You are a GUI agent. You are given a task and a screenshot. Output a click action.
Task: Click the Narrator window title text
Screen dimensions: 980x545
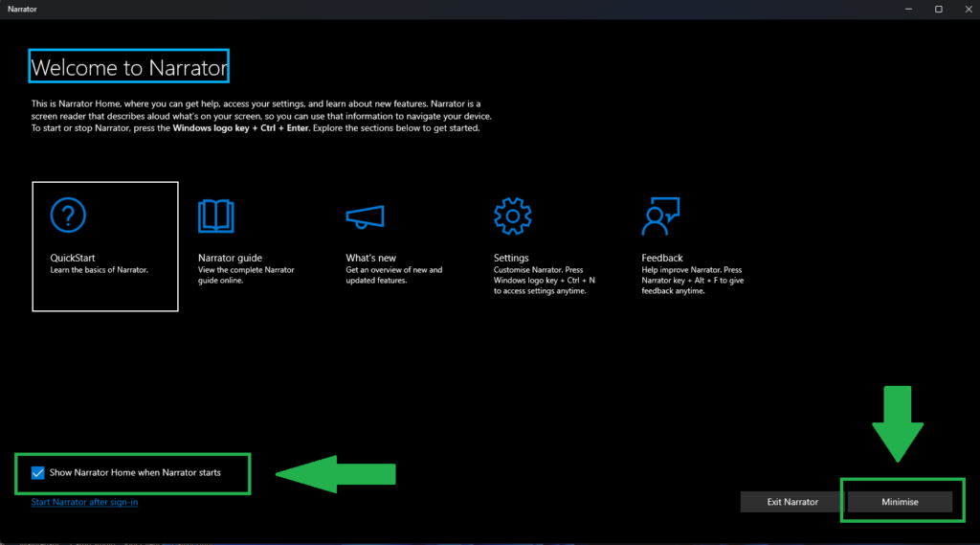pyautogui.click(x=23, y=10)
